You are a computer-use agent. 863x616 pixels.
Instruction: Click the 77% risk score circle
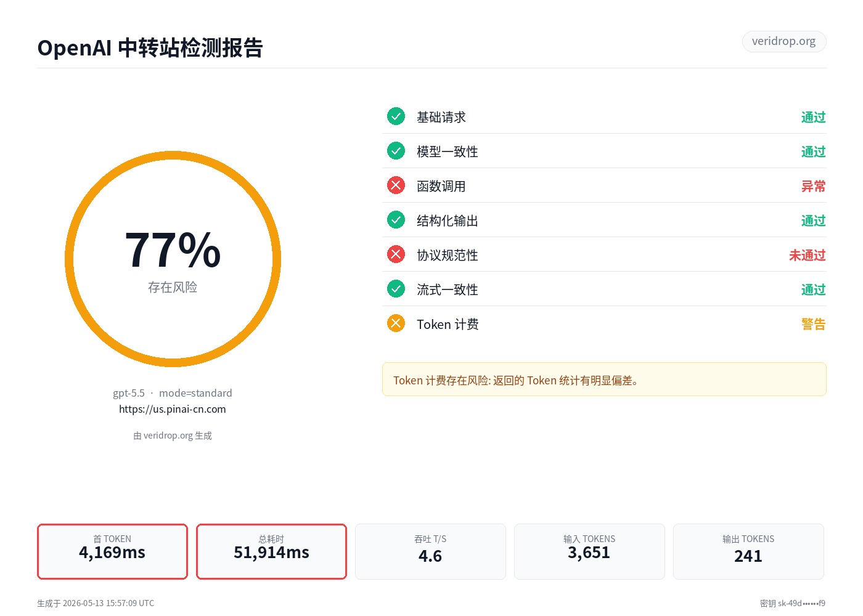tap(173, 259)
